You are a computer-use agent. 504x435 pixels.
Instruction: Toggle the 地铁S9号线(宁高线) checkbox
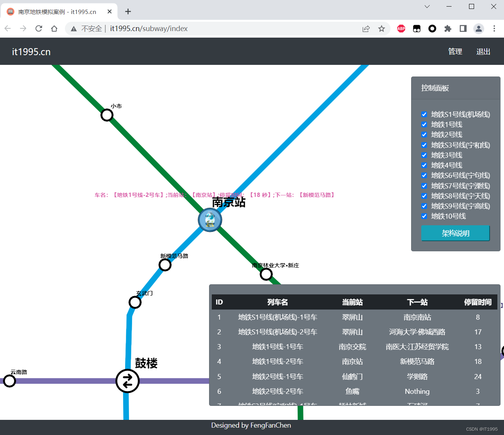(x=424, y=206)
